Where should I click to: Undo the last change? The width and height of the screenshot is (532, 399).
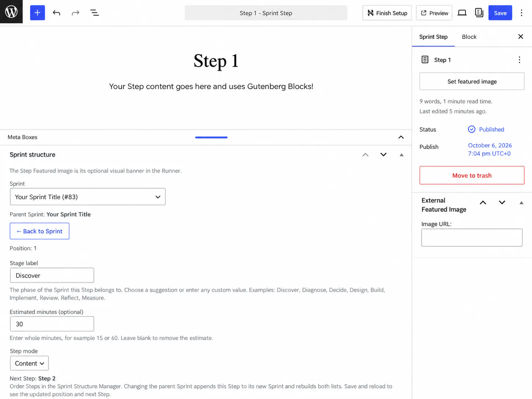57,13
